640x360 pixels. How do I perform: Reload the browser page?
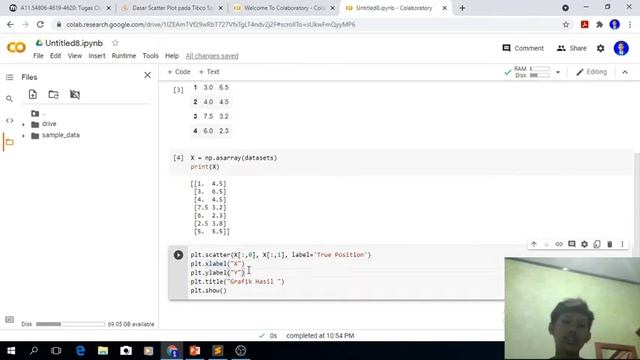pyautogui.click(x=40, y=24)
